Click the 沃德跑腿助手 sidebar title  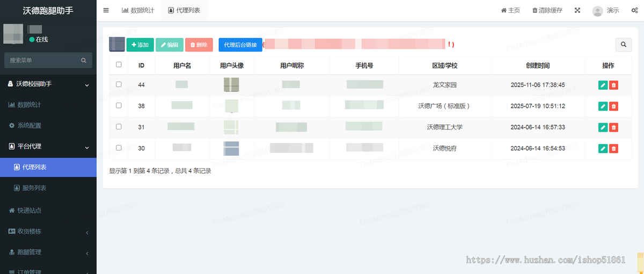[x=48, y=10]
